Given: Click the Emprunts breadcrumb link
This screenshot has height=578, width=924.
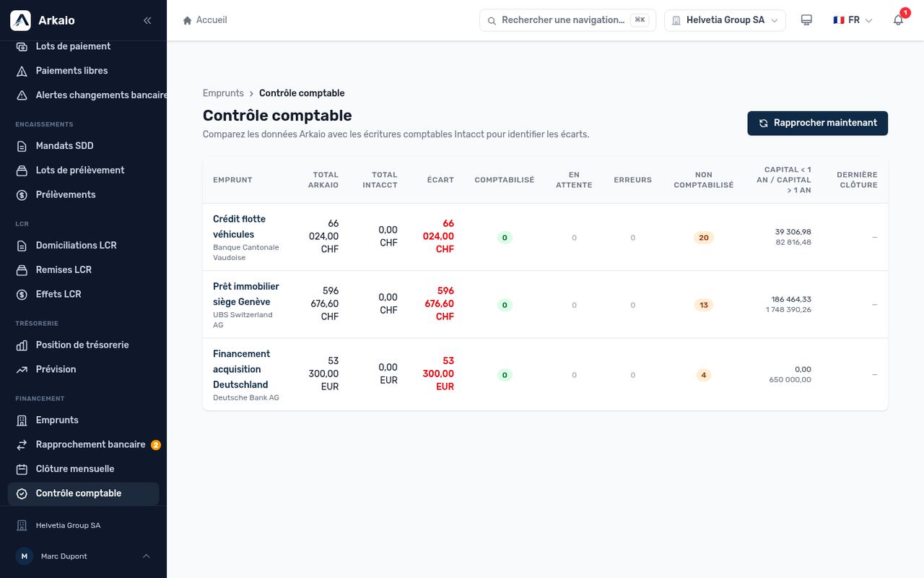Looking at the screenshot, I should [x=223, y=93].
